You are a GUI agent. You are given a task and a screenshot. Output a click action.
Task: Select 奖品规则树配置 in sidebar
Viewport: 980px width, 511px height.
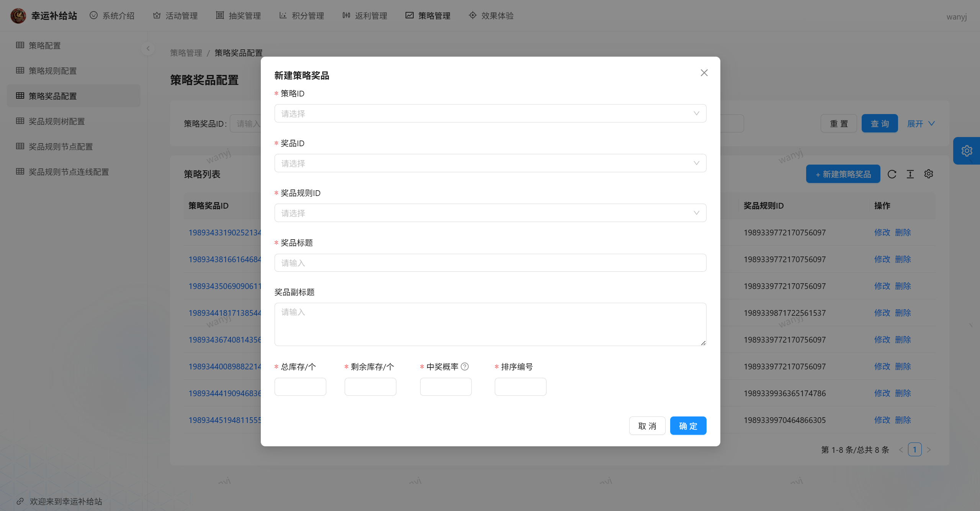click(57, 121)
